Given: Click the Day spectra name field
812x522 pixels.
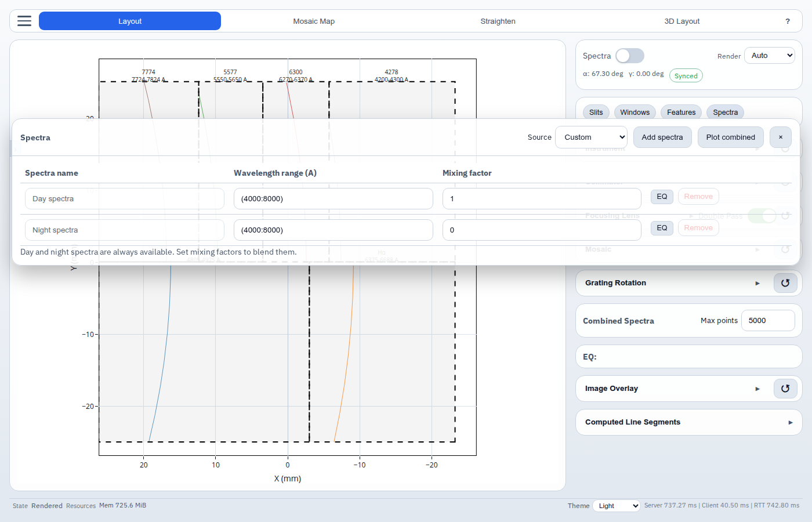Looking at the screenshot, I should (125, 198).
